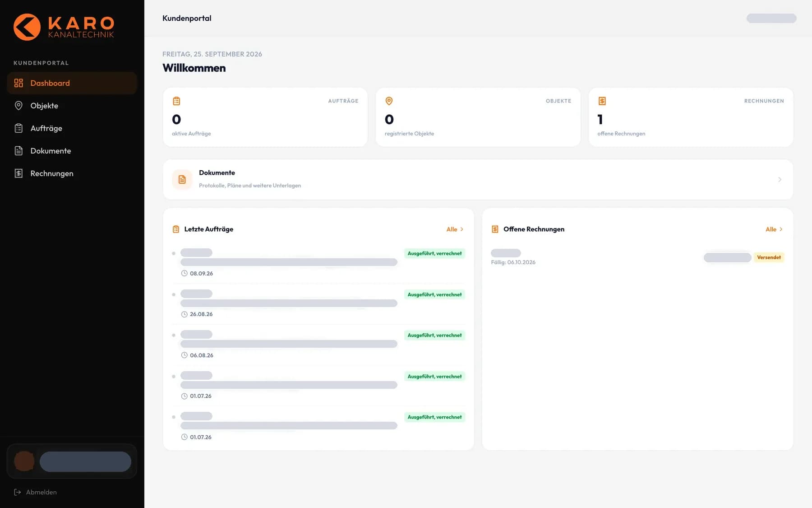Screen dimensions: 812x508
Task: Click the orange Dokumente document icon tile
Action: click(182, 180)
